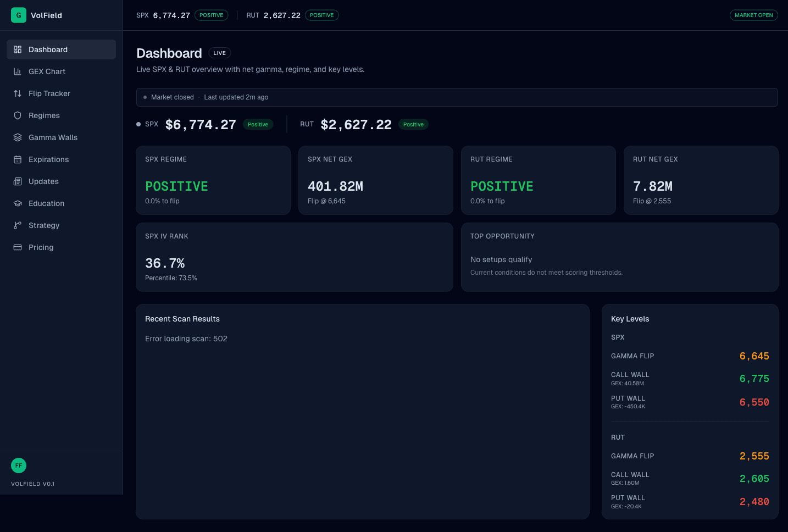Viewport: 788px width, 532px height.
Task: Open the SPX IV RANK card
Action: pyautogui.click(x=295, y=257)
